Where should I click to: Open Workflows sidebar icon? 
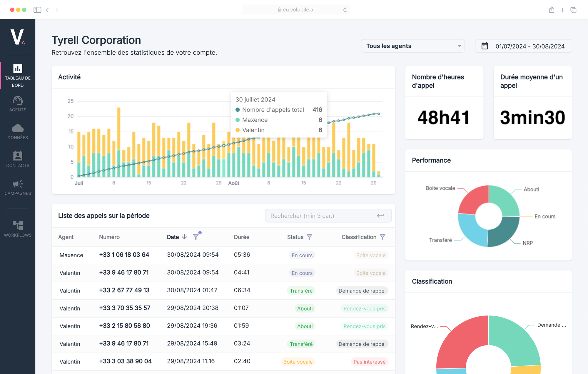[x=18, y=226]
